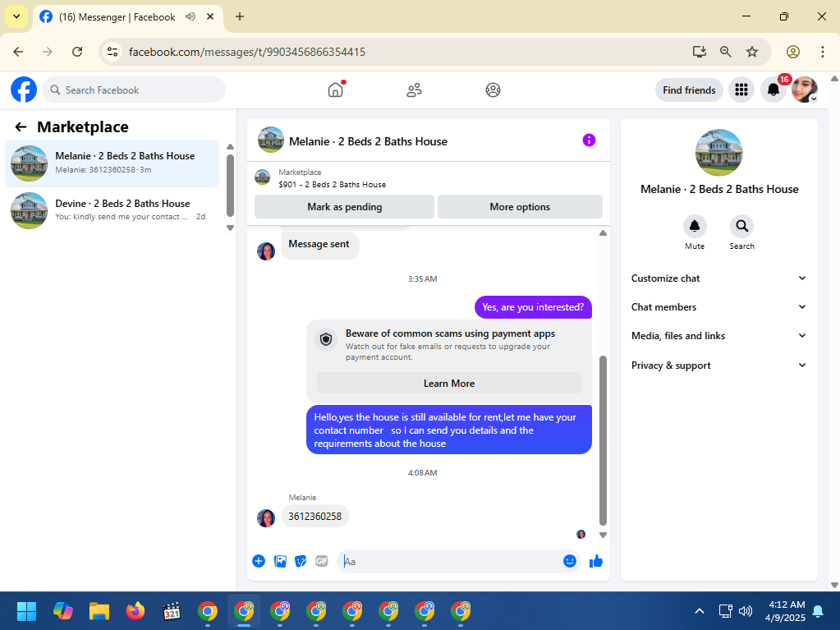Focus the Search Facebook field
Viewport: 840px width, 630px height.
(x=134, y=90)
